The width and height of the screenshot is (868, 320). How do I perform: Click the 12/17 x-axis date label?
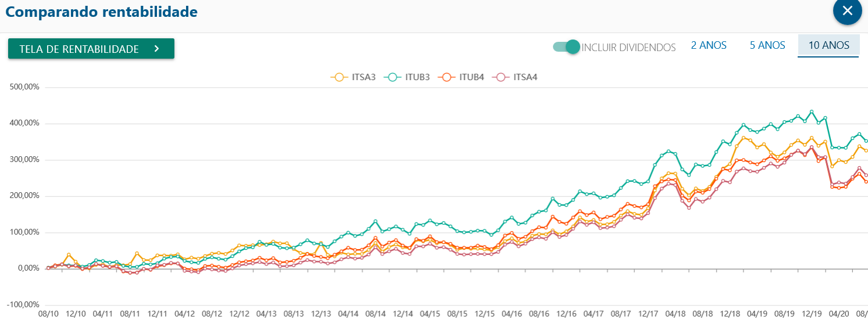(649, 314)
